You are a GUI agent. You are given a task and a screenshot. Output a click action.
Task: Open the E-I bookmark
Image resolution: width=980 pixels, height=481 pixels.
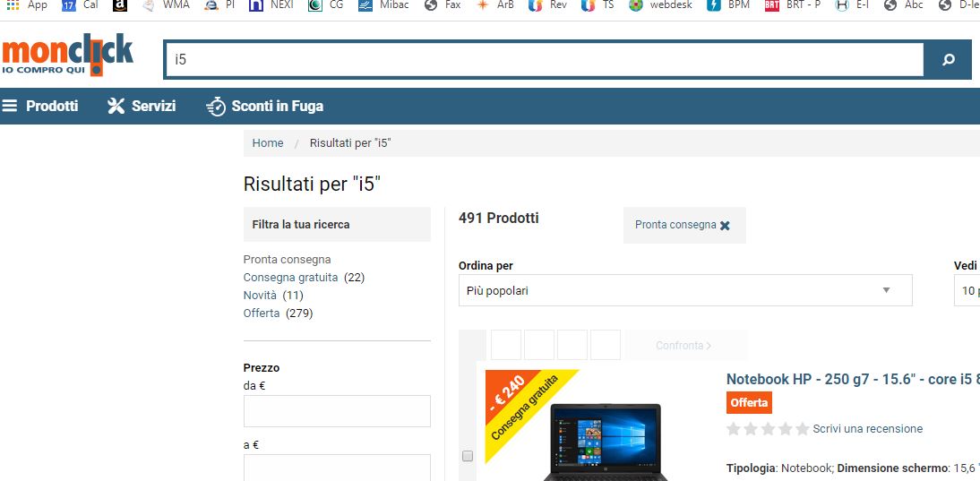pyautogui.click(x=853, y=5)
